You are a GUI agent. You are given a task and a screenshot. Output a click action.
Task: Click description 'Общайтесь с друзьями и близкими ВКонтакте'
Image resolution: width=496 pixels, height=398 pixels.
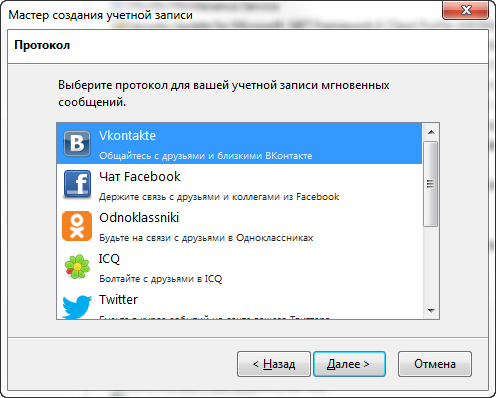coord(206,156)
